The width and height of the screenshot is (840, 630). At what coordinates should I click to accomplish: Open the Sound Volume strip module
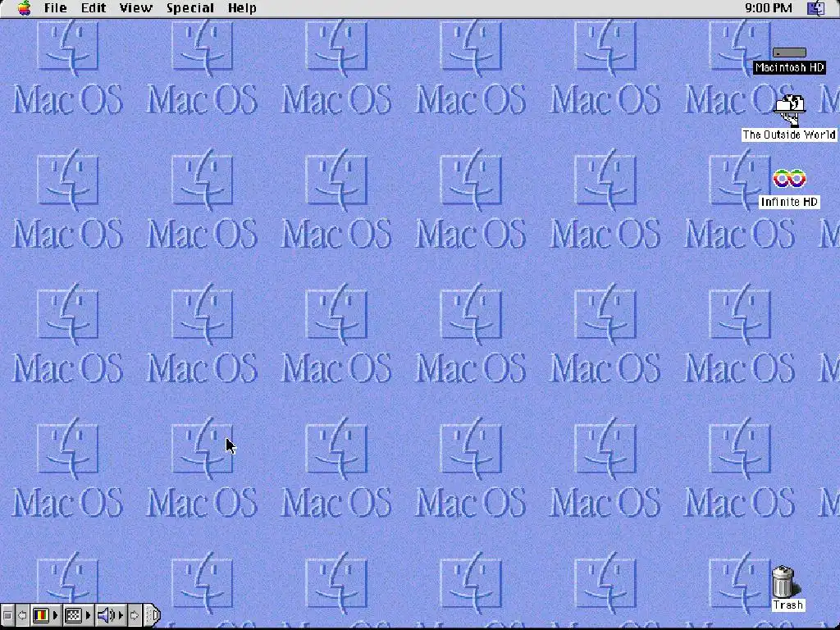click(x=105, y=615)
